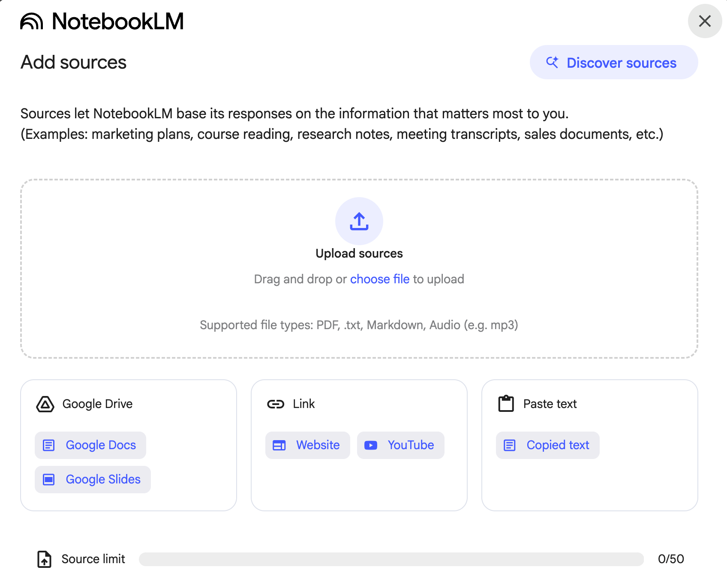Click the Add sources title
The width and height of the screenshot is (727, 588).
tap(74, 63)
